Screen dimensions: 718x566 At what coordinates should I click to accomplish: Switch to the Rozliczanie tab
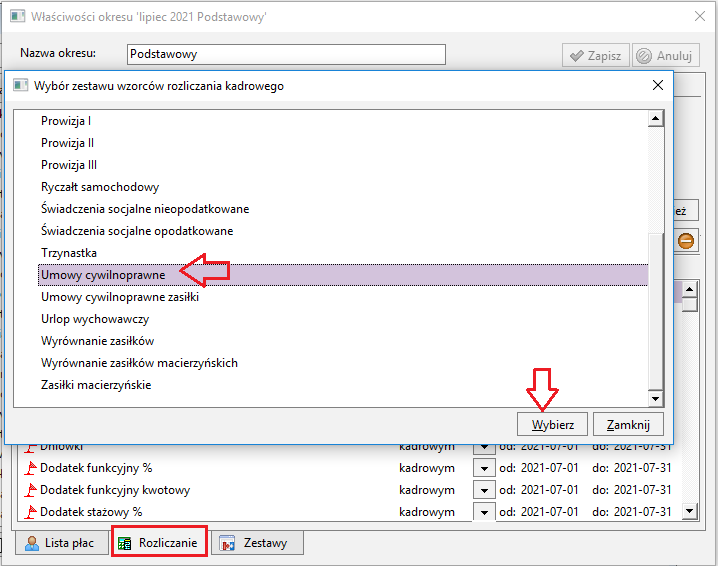[159, 543]
